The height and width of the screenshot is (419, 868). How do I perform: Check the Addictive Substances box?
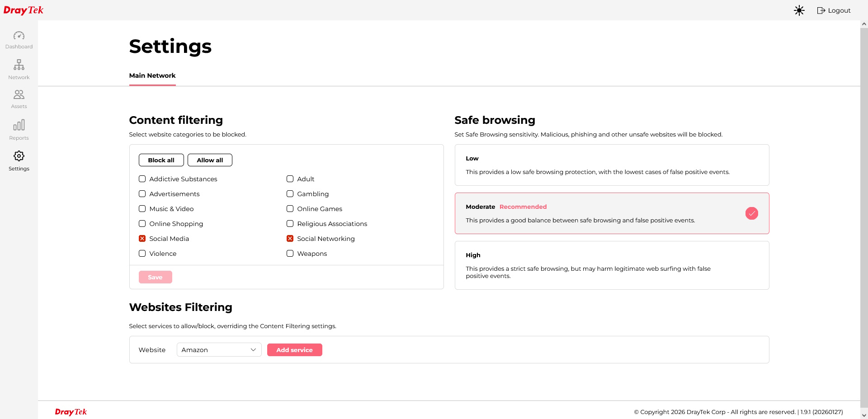142,179
